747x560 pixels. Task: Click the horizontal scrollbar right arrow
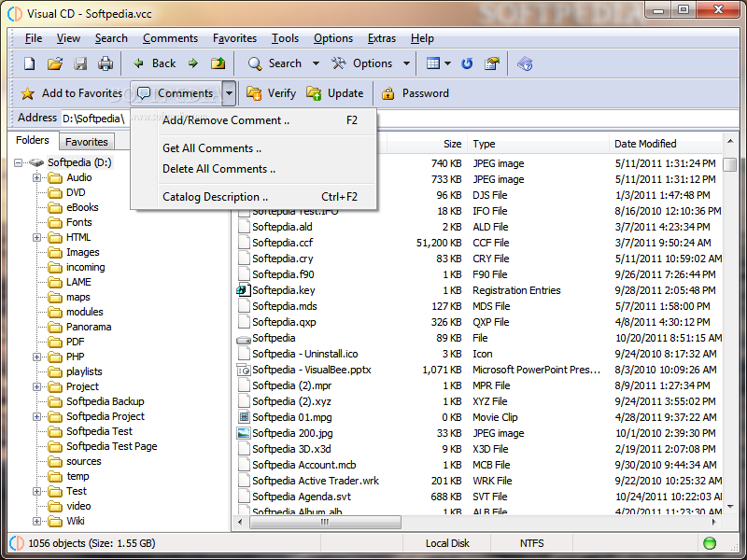click(714, 523)
